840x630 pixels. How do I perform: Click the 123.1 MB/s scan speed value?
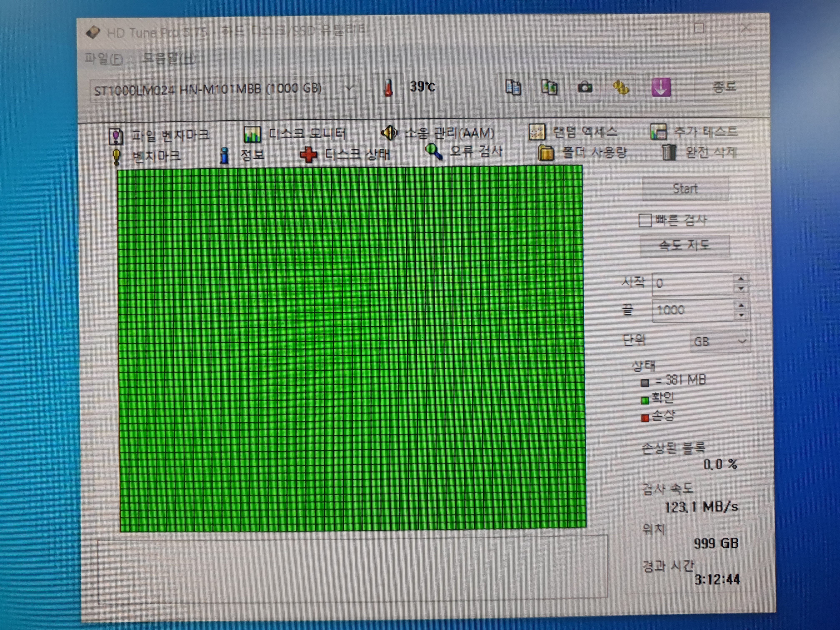(x=701, y=507)
